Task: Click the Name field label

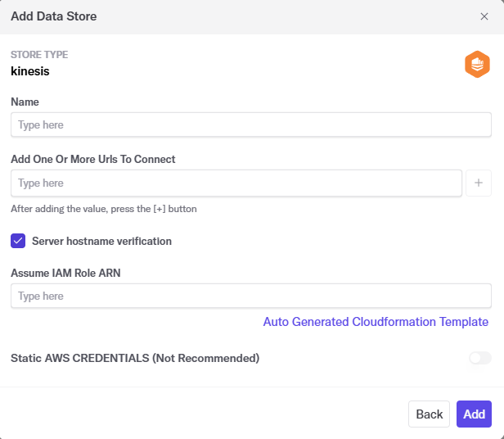Action: click(x=25, y=102)
